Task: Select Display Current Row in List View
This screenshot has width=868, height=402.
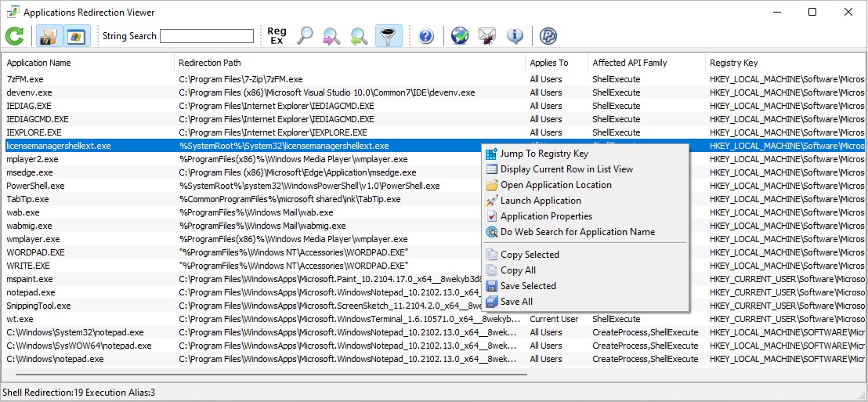Action: click(x=585, y=169)
